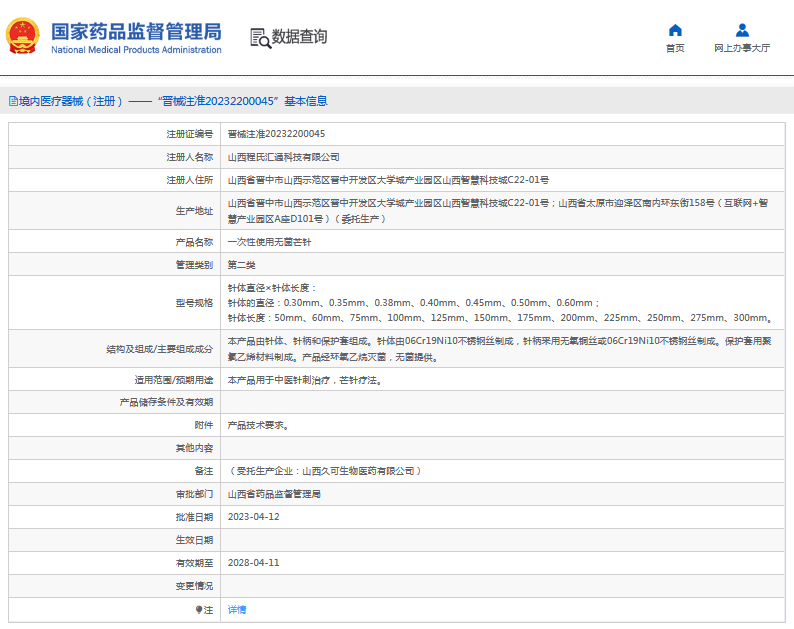Click National Medical Products Administration text
Image resolution: width=794 pixels, height=629 pixels.
136,50
